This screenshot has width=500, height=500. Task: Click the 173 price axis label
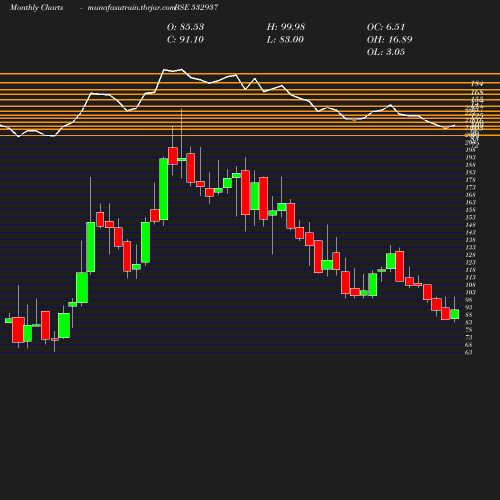(x=470, y=187)
